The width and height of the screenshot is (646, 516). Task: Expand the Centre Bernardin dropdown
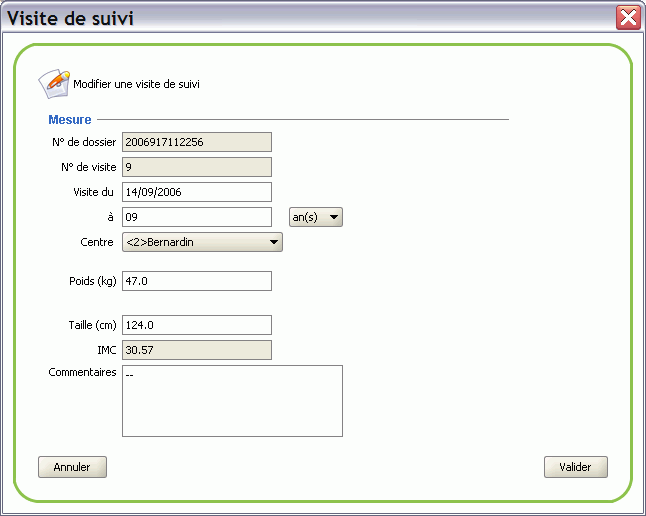202,242
